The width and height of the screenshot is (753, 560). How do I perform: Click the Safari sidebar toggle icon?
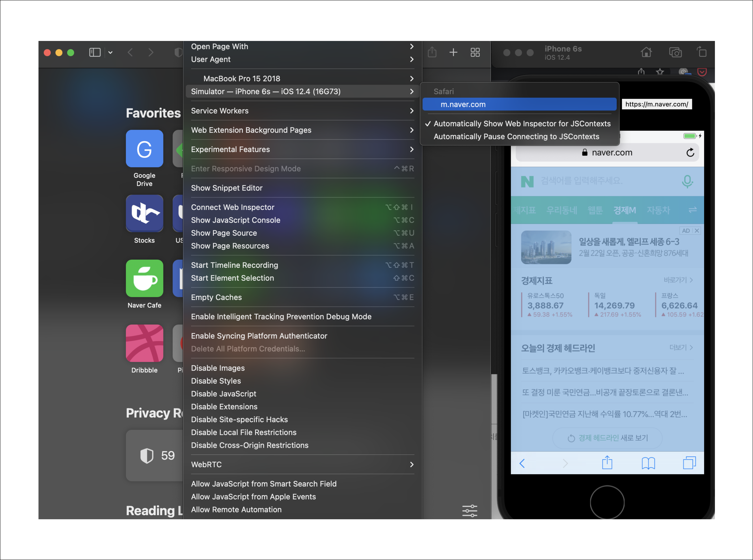[x=95, y=53]
